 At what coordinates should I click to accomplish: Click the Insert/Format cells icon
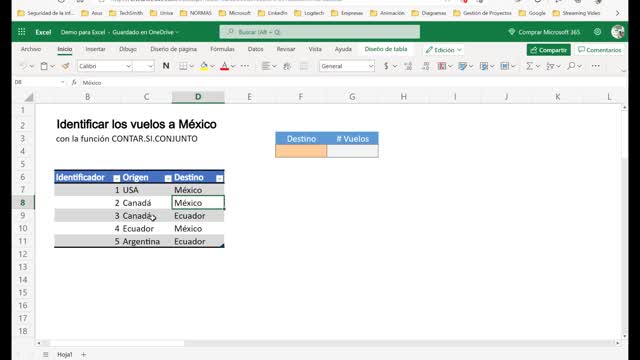click(505, 66)
